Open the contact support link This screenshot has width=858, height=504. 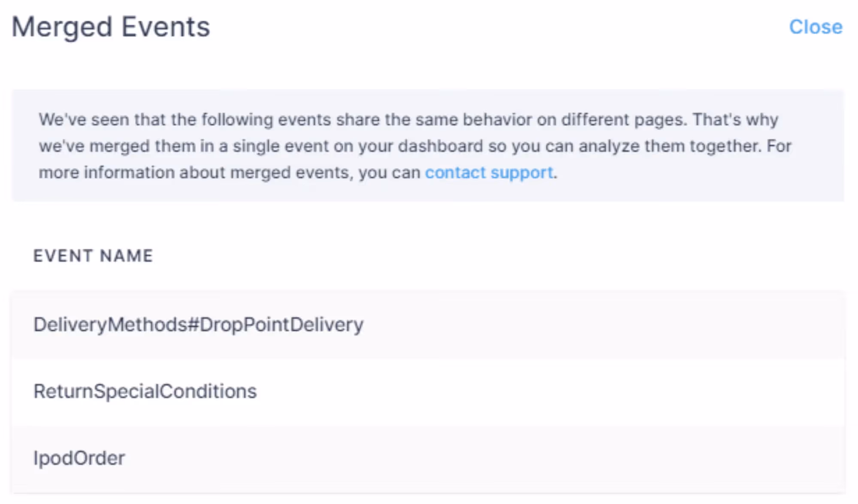[x=489, y=172]
